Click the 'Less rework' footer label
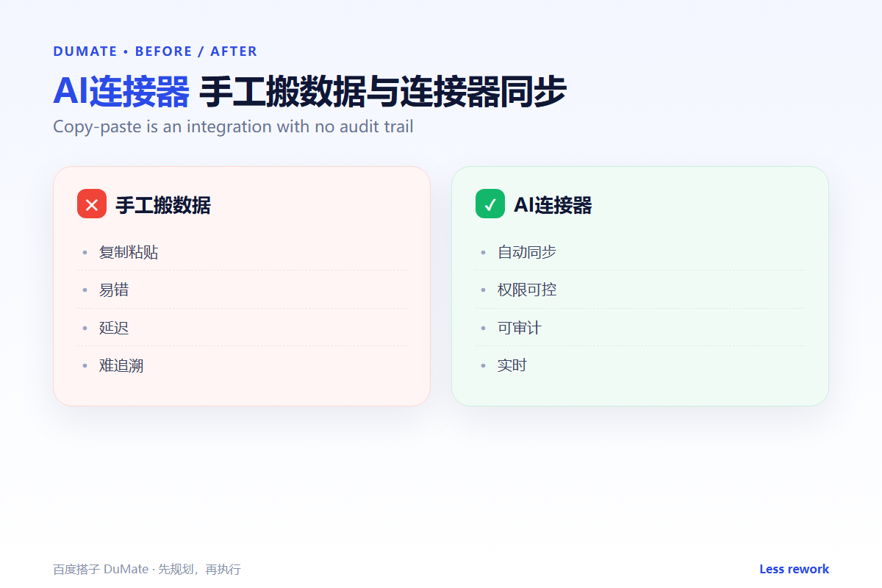This screenshot has height=588, width=882. coord(794,569)
